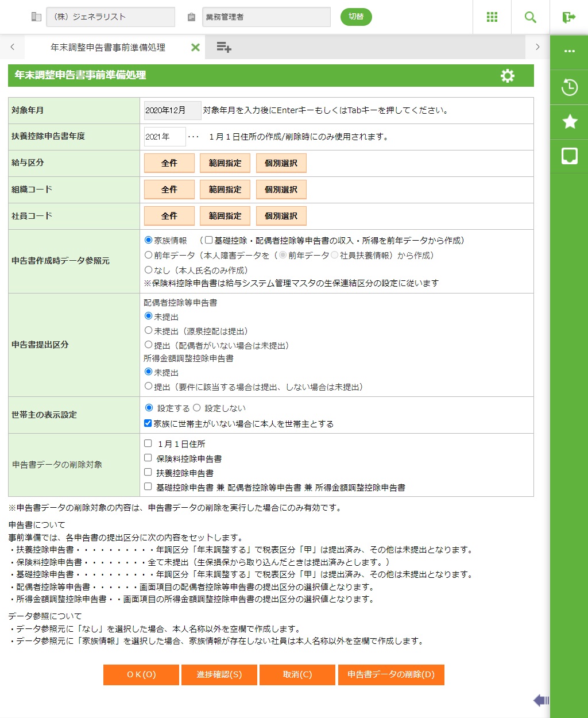The width and height of the screenshot is (588, 718).
Task: Click 全件 for 社員コード
Action: (x=169, y=216)
